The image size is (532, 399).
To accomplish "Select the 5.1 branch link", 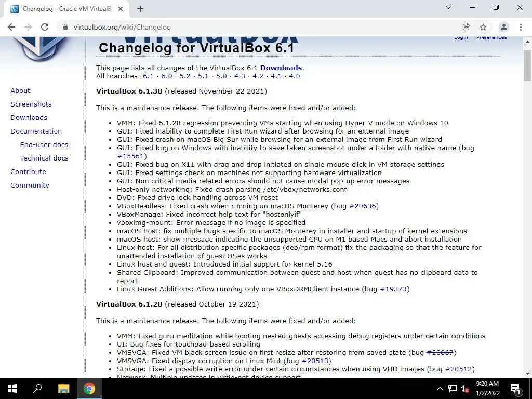I will coord(203,76).
